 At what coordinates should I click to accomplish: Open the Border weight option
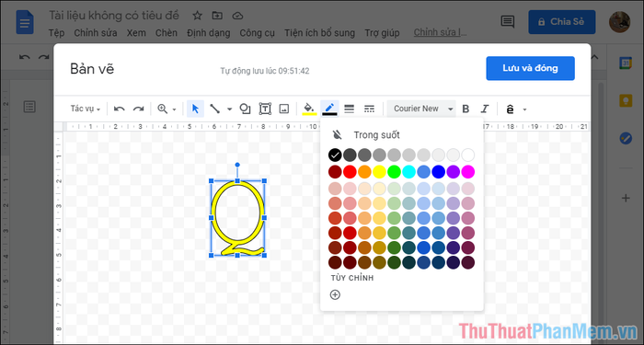(349, 109)
